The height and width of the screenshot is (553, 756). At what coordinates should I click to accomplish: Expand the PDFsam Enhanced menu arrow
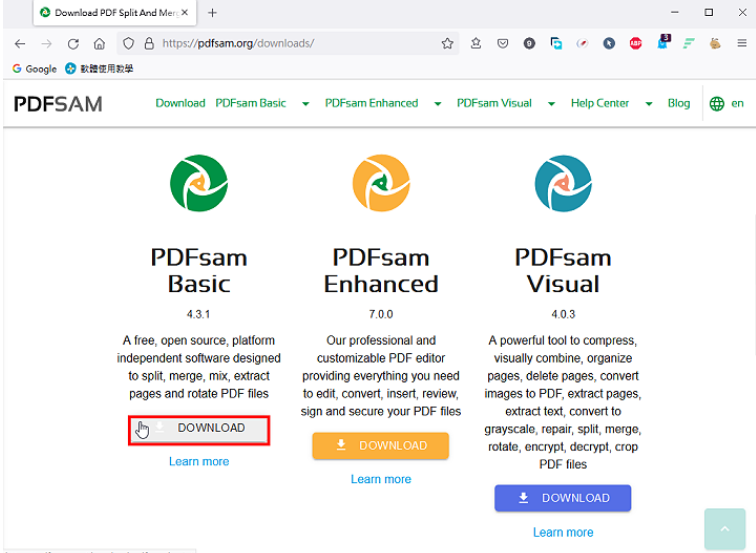coord(438,104)
